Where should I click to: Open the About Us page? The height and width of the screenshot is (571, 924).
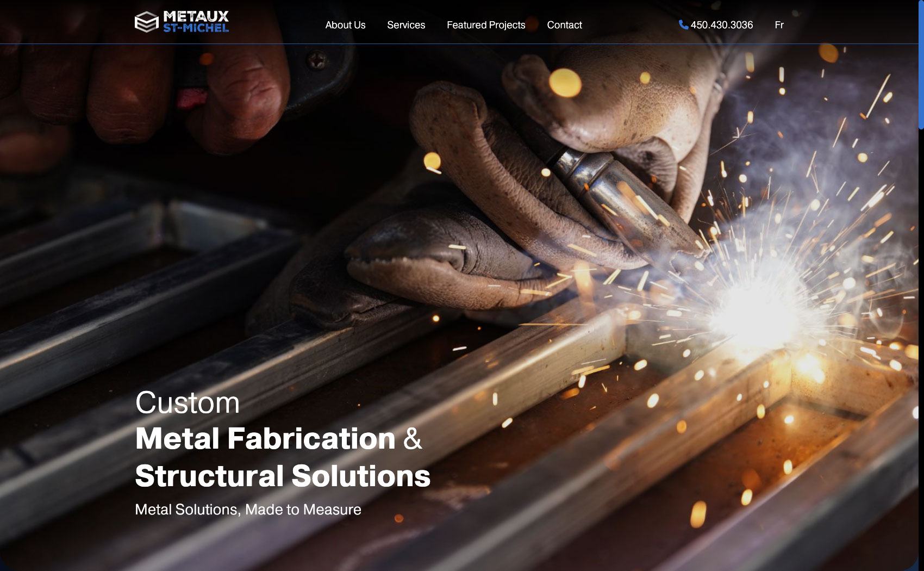click(345, 25)
